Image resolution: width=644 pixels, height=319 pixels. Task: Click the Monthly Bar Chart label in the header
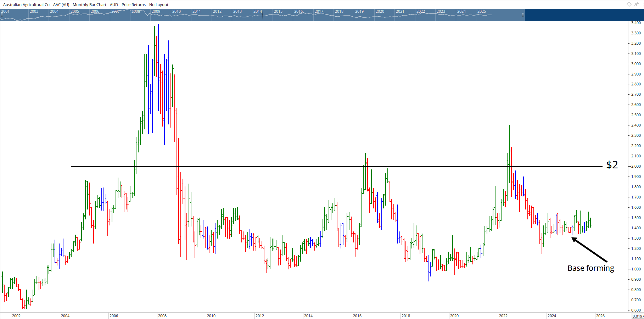point(89,5)
